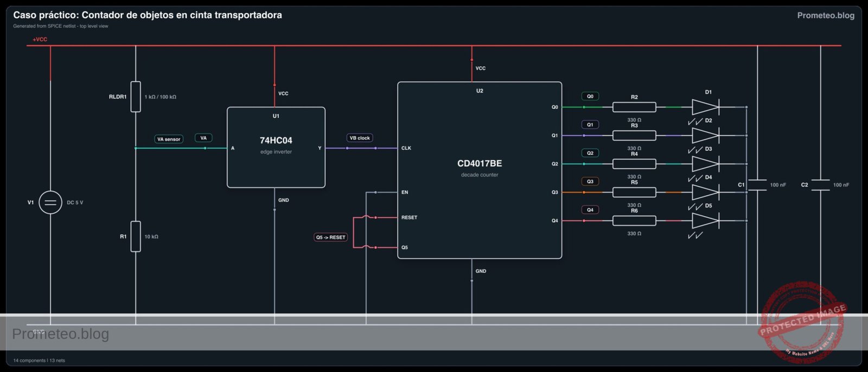Click the Y output pin label on U1
The width and height of the screenshot is (868, 372).
[x=320, y=148]
